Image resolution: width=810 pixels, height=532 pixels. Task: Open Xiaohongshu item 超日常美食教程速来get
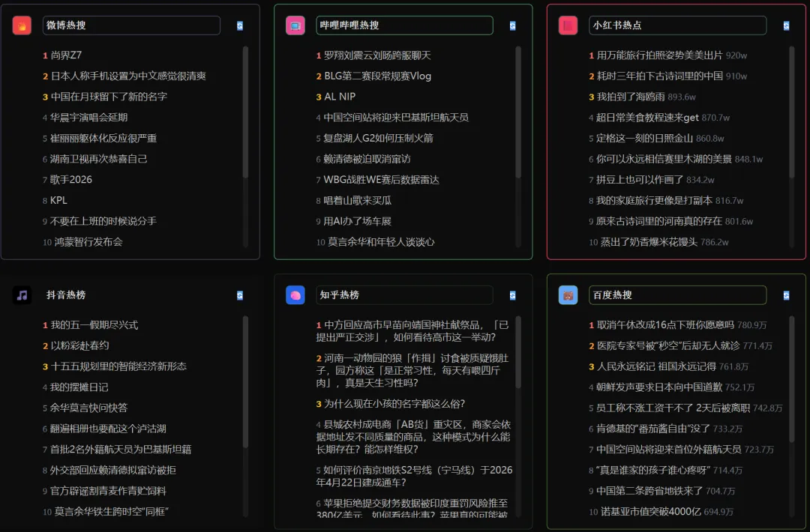pyautogui.click(x=647, y=117)
